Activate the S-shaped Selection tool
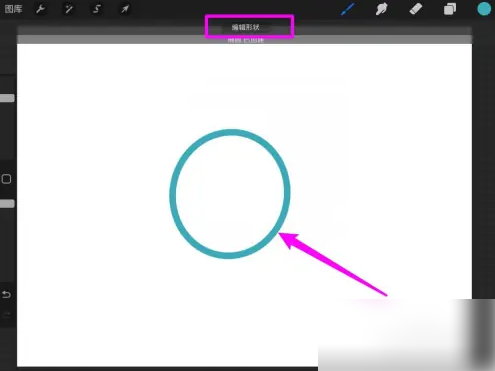This screenshot has height=371, width=495. [97, 9]
